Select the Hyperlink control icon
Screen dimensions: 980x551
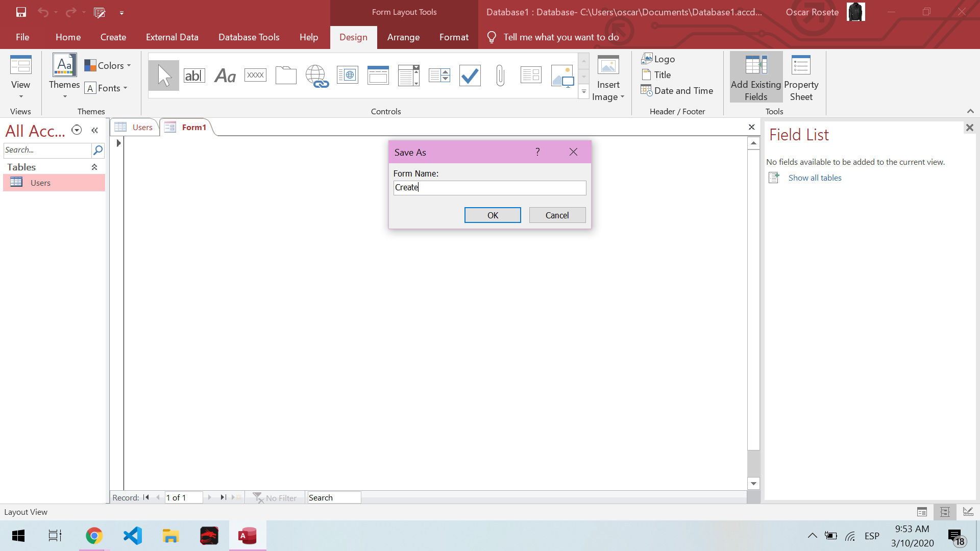click(x=316, y=76)
